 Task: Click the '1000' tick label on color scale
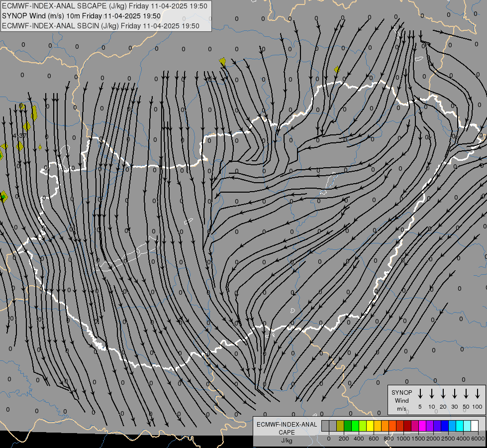click(403, 439)
